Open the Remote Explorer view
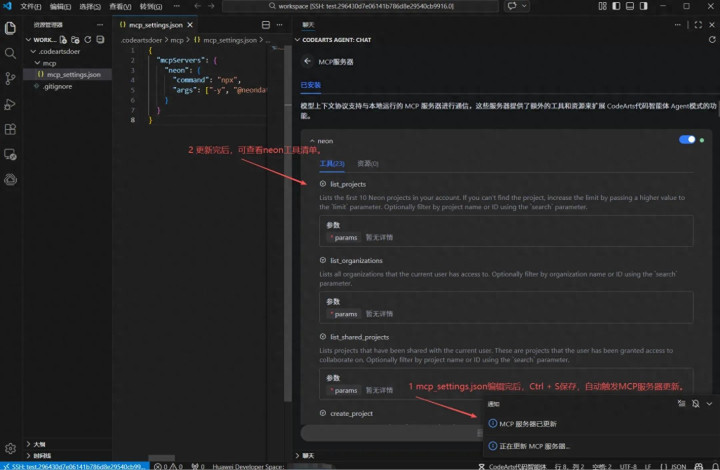The width and height of the screenshot is (720, 470). pos(10,154)
